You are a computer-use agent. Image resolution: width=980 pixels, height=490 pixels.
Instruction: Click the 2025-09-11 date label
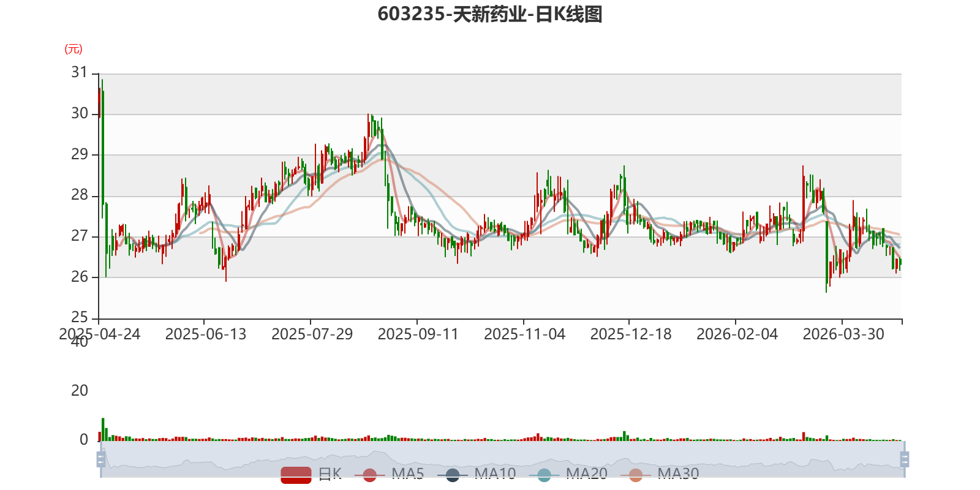pos(418,334)
